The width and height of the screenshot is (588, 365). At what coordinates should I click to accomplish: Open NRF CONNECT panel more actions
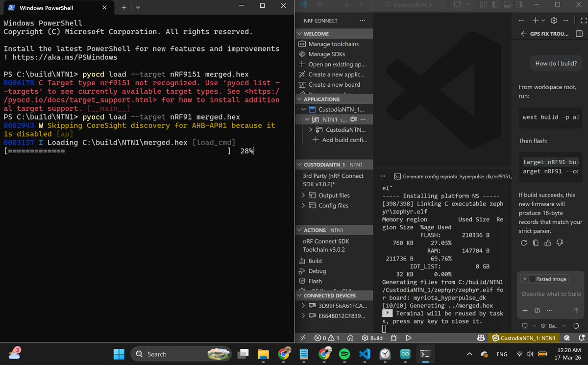(x=363, y=21)
